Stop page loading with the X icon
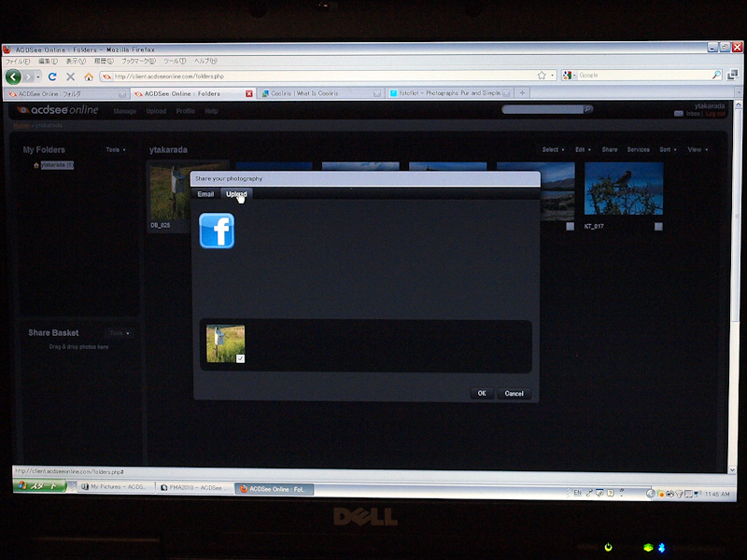 tap(71, 77)
